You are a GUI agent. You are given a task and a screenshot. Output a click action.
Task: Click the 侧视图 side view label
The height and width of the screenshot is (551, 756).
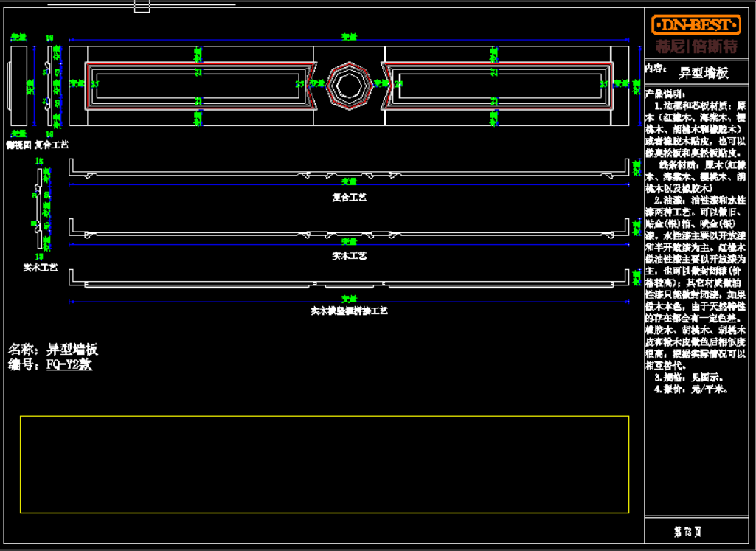click(x=18, y=145)
